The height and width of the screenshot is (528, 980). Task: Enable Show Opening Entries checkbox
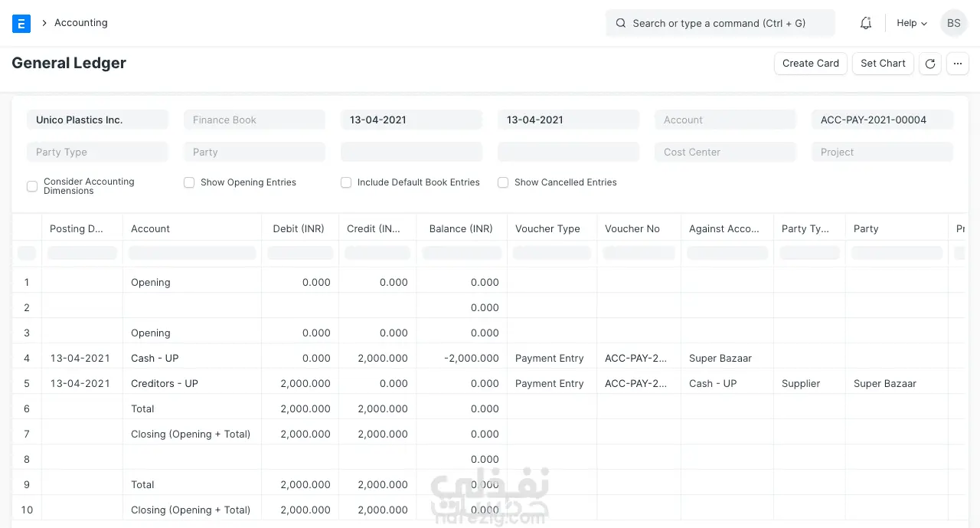pos(189,182)
